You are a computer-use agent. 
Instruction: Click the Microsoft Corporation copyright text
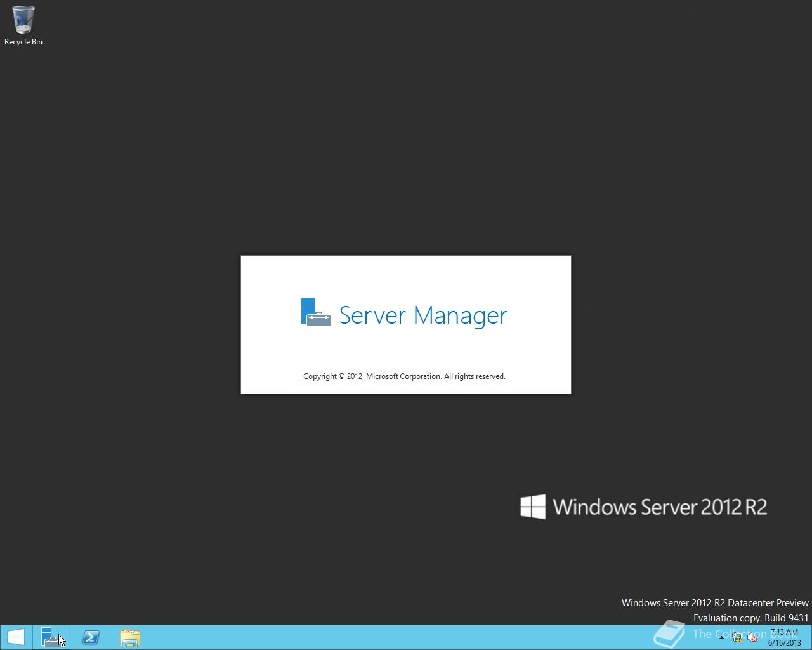click(x=404, y=376)
